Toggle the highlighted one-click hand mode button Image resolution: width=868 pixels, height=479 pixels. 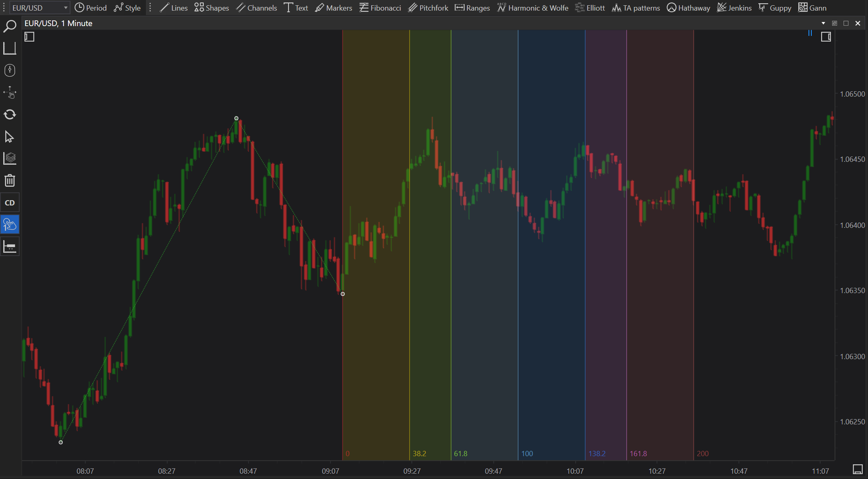(9, 225)
